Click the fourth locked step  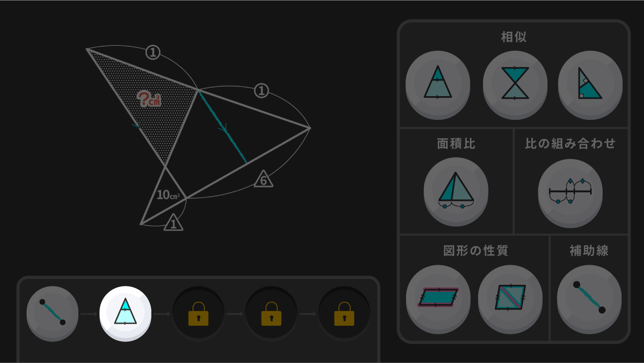click(x=271, y=314)
